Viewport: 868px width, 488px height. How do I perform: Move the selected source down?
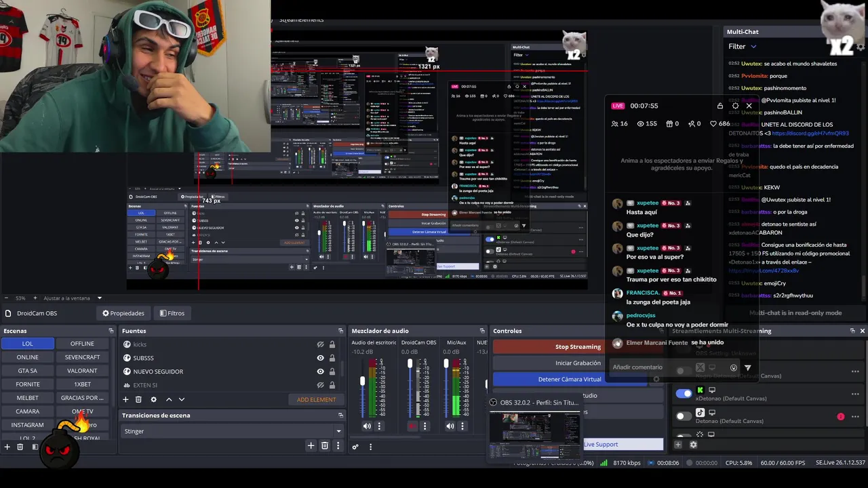pyautogui.click(x=182, y=399)
